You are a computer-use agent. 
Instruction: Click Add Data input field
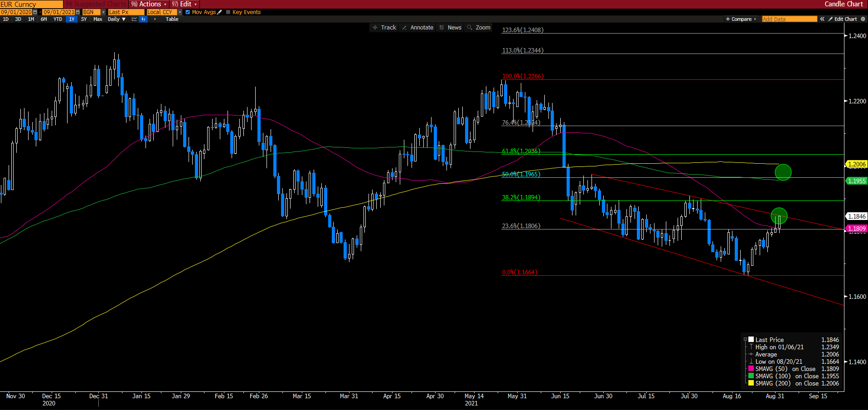coord(789,19)
